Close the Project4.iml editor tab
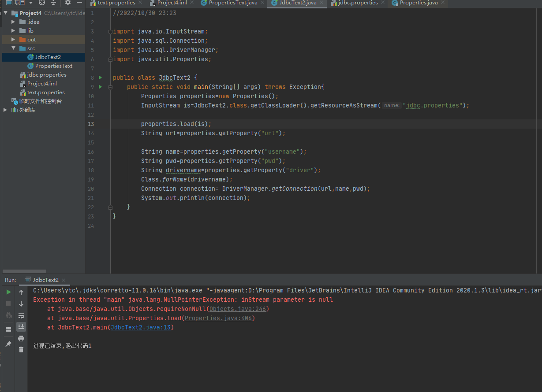The height and width of the screenshot is (392, 542). [x=192, y=3]
